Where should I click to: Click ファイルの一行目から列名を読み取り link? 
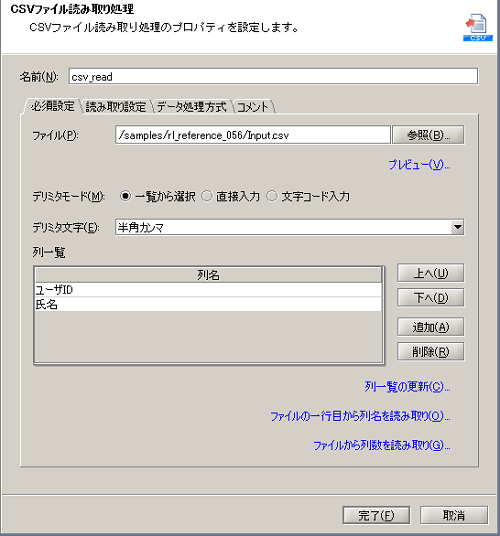[x=360, y=416]
